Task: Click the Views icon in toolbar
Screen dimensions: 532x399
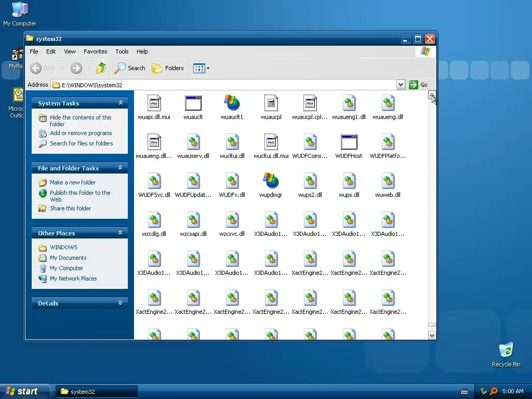Action: (199, 68)
